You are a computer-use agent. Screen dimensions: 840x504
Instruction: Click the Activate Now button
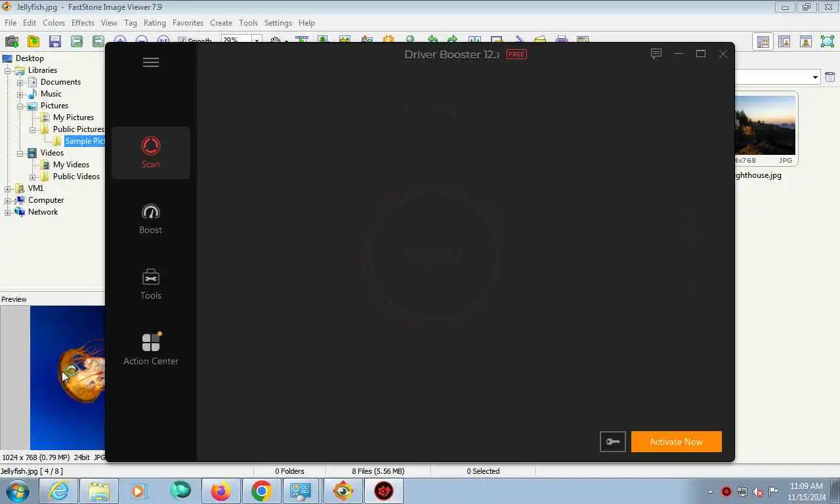(677, 442)
